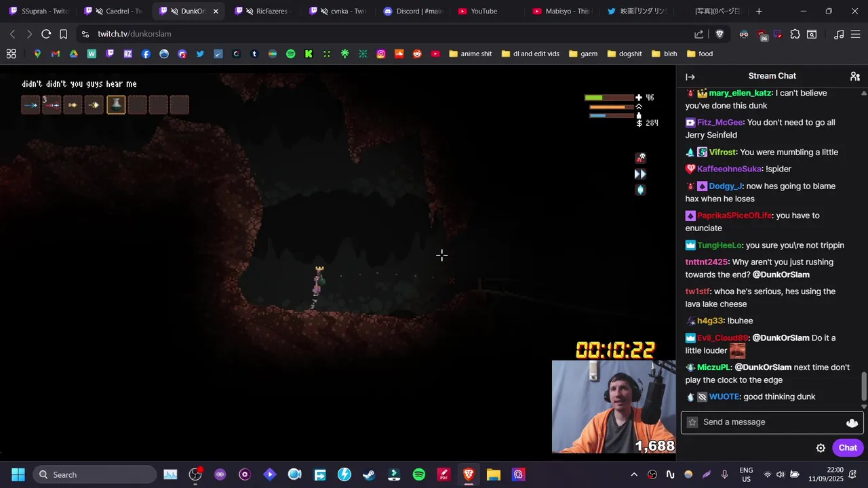Open the food bookmarks folder

pyautogui.click(x=700, y=54)
